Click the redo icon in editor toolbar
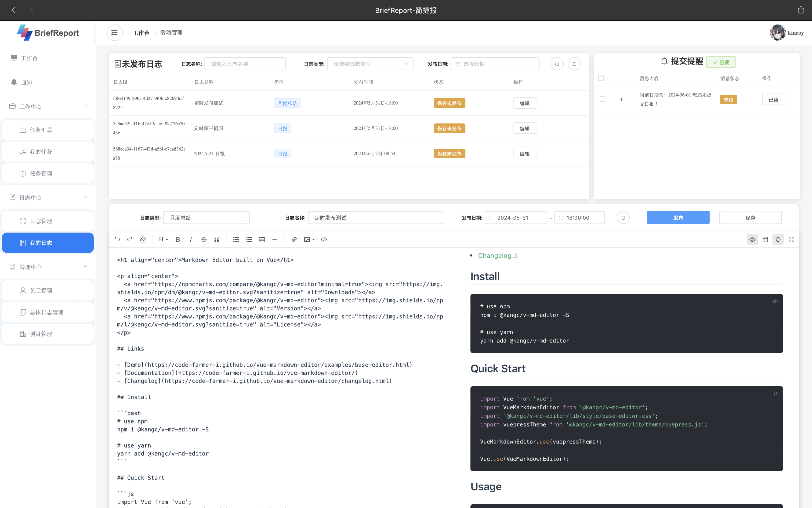This screenshot has height=508, width=812. pyautogui.click(x=130, y=239)
